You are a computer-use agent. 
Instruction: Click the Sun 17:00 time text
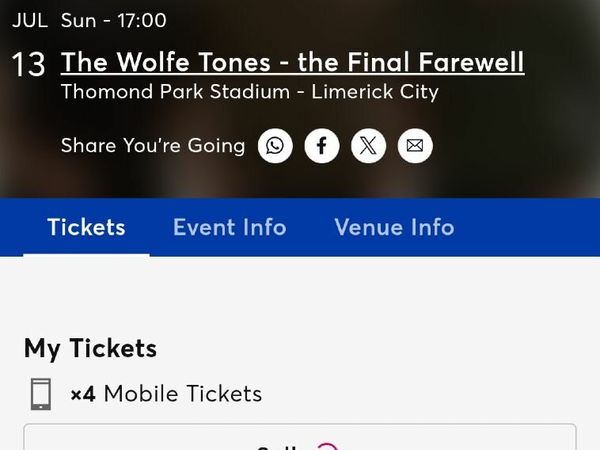[x=114, y=20]
